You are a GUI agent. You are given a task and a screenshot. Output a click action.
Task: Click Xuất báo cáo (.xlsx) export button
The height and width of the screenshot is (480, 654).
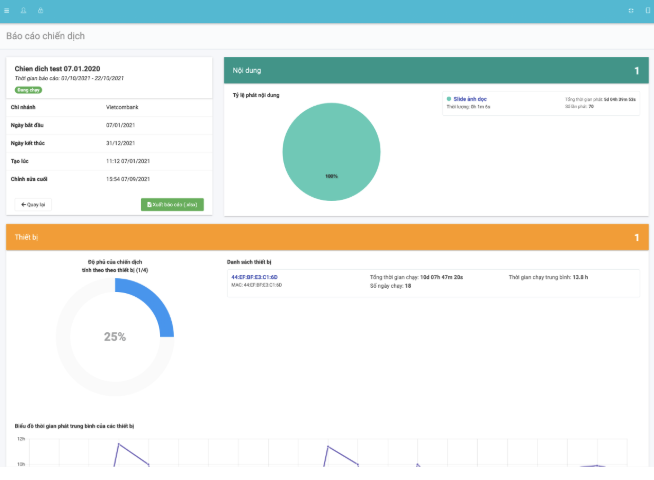pyautogui.click(x=172, y=204)
